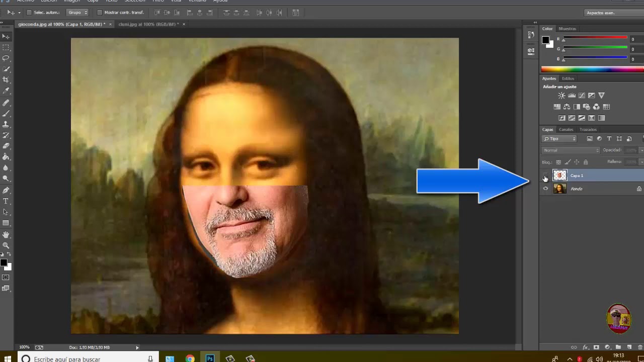The height and width of the screenshot is (362, 644).
Task: Select the Move tool
Action: pyautogui.click(x=6, y=37)
